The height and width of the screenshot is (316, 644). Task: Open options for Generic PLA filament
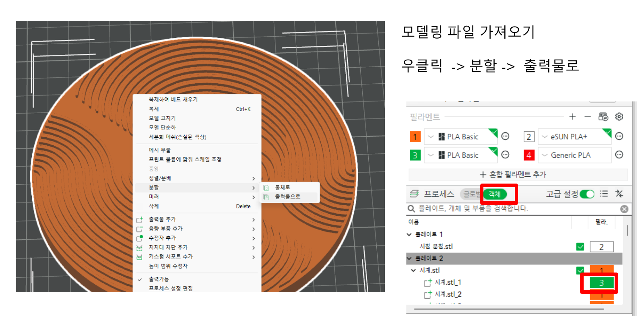[619, 155]
